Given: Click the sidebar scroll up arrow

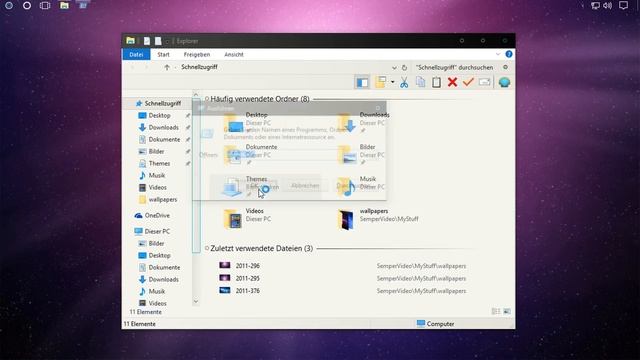Looking at the screenshot, I should click(196, 94).
